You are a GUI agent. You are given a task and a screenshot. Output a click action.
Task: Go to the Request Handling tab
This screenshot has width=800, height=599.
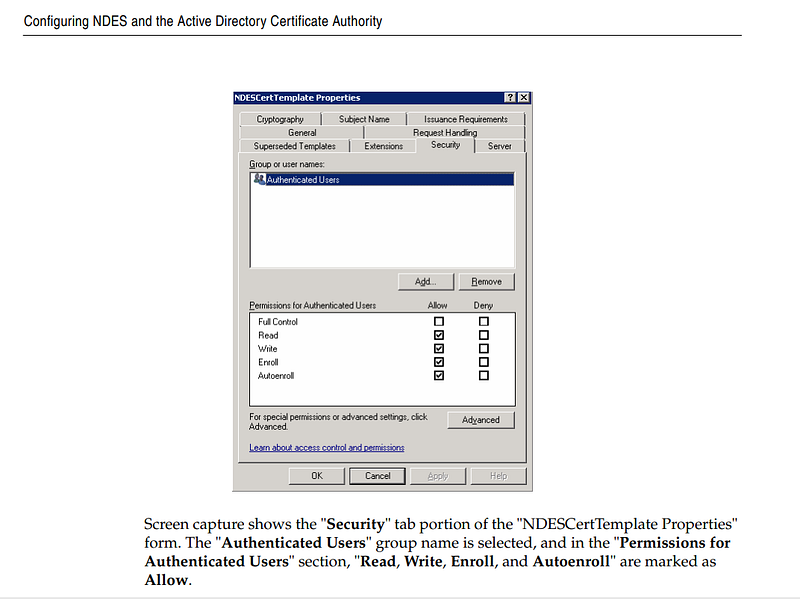(x=445, y=133)
